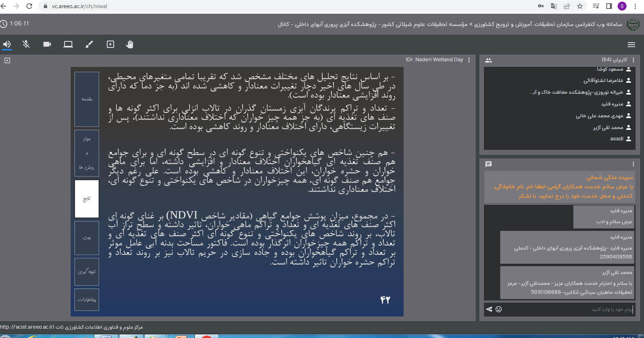Image resolution: width=644 pixels, height=338 pixels.
Task: Click the acist.areeo.ac.ir footer link
Action: [27, 327]
